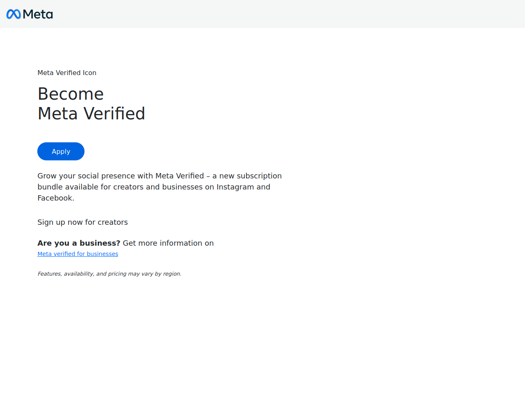Click the phrase a new subscription
525x420 pixels.
(247, 176)
